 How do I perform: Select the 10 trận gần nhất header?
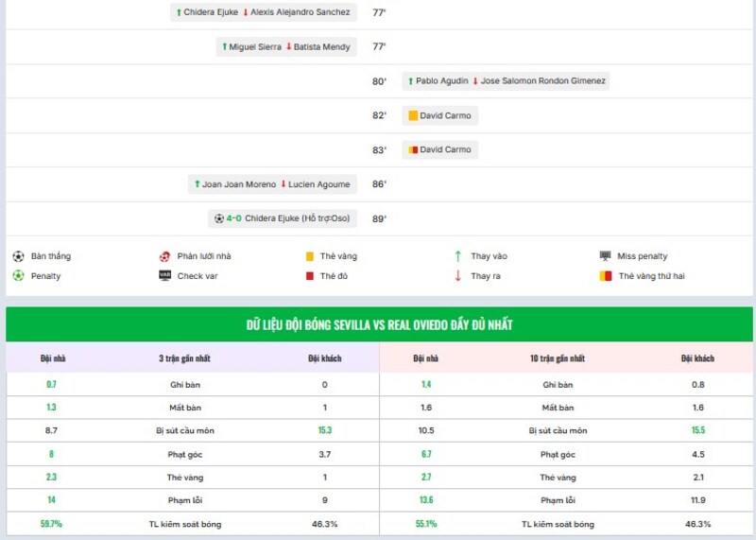coord(557,358)
